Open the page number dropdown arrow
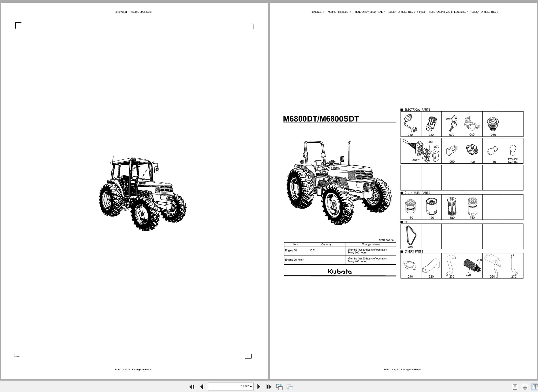Image resolution: width=538 pixels, height=392 pixels. tap(251, 387)
